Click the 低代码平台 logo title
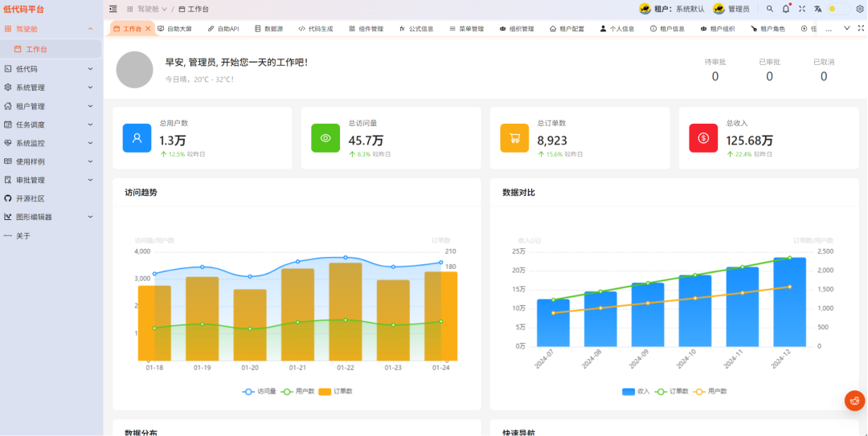The width and height of the screenshot is (868, 436). point(24,10)
